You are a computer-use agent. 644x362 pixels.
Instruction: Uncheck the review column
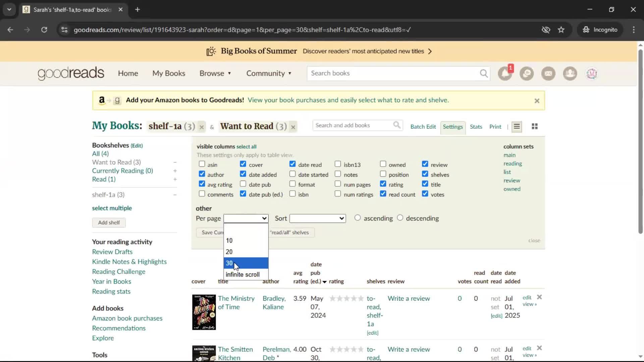coord(425,164)
